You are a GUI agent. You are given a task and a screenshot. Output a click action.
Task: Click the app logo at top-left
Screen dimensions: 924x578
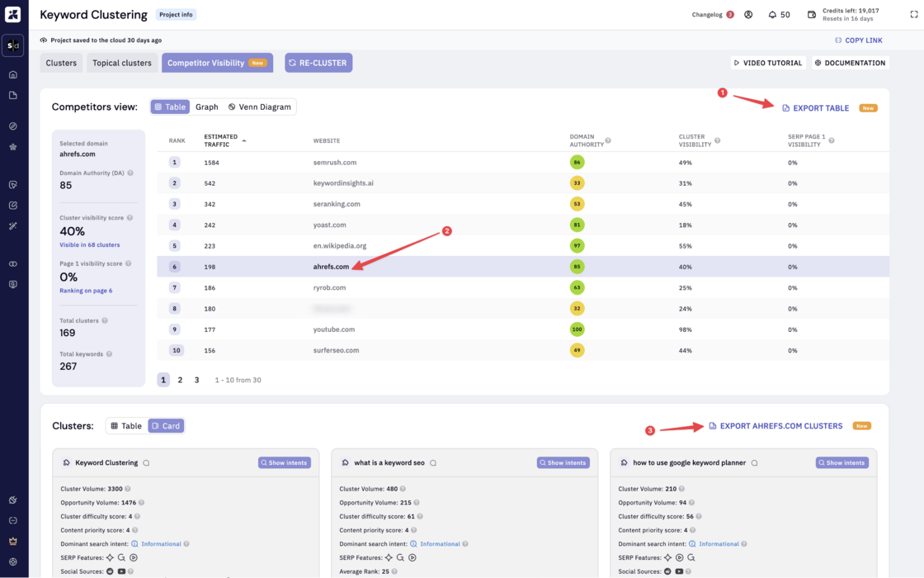pos(13,14)
